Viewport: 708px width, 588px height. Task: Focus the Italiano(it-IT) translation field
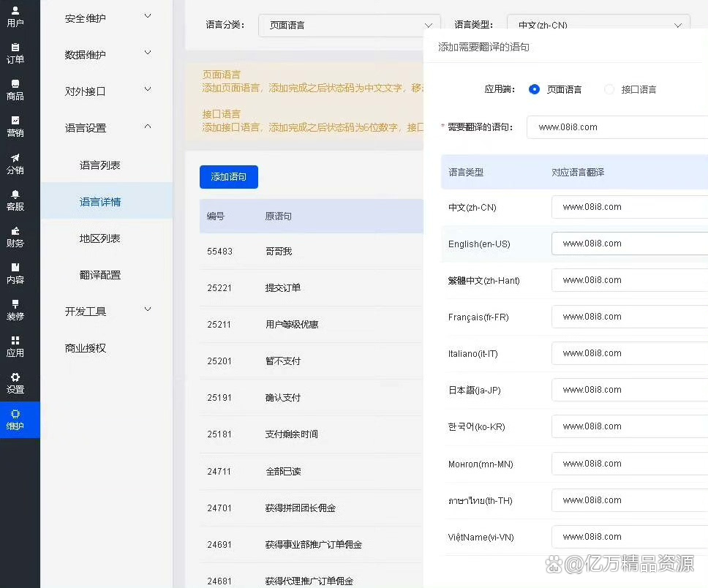pyautogui.click(x=630, y=353)
